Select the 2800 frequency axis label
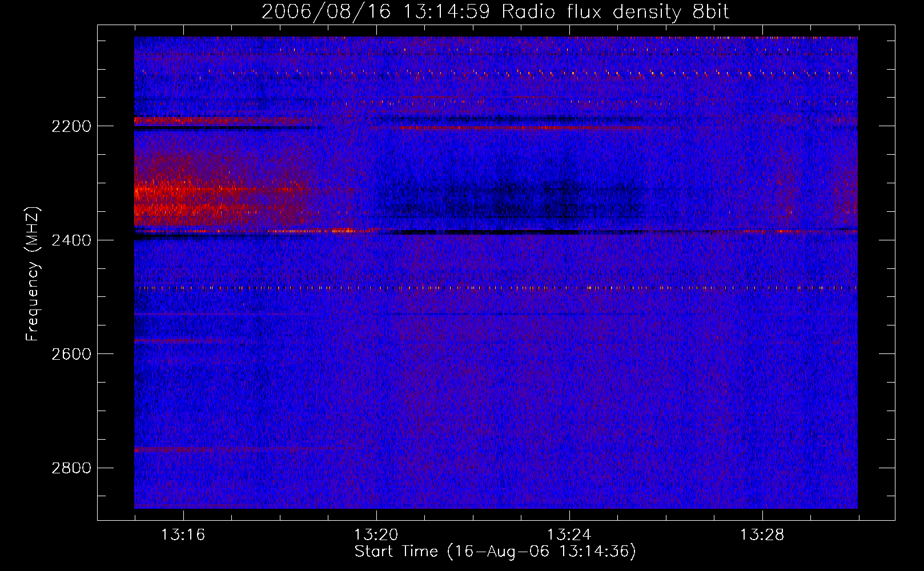 71,468
